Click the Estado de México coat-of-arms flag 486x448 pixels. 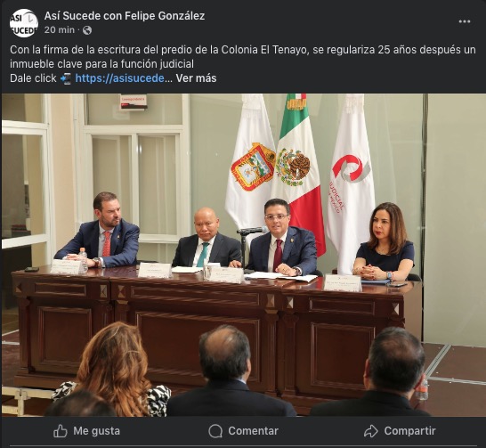[251, 164]
